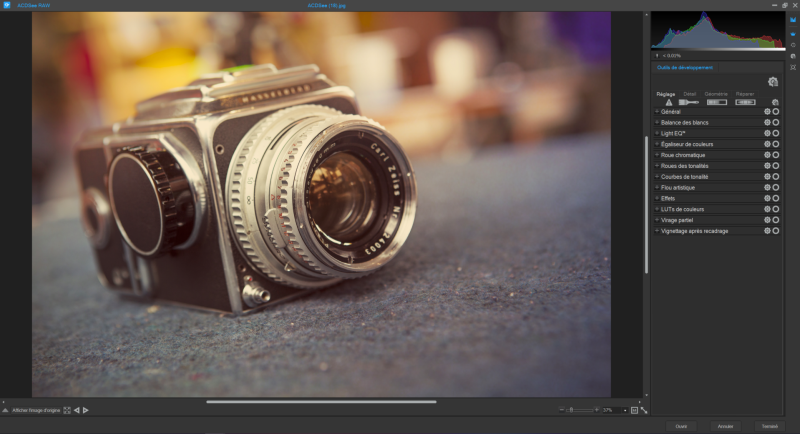Image resolution: width=800 pixels, height=434 pixels.
Task: Toggle the Flou artistique circle switch
Action: click(776, 188)
